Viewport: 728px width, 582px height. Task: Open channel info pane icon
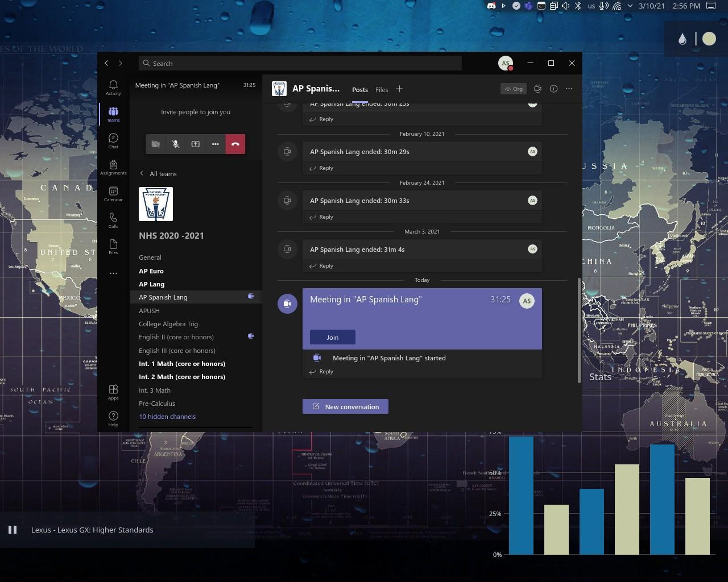click(x=553, y=89)
